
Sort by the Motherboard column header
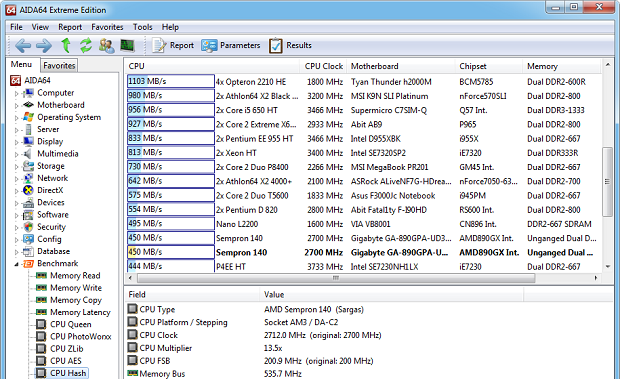point(401,66)
